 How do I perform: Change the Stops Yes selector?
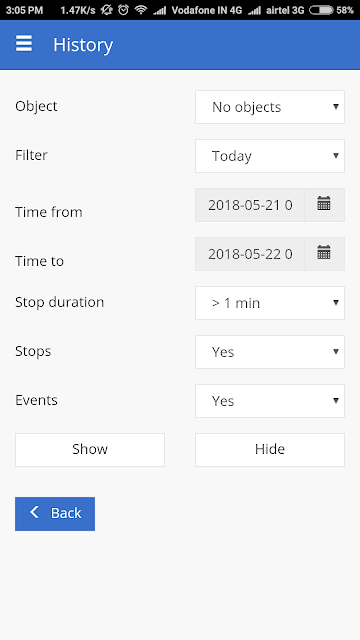(x=270, y=352)
